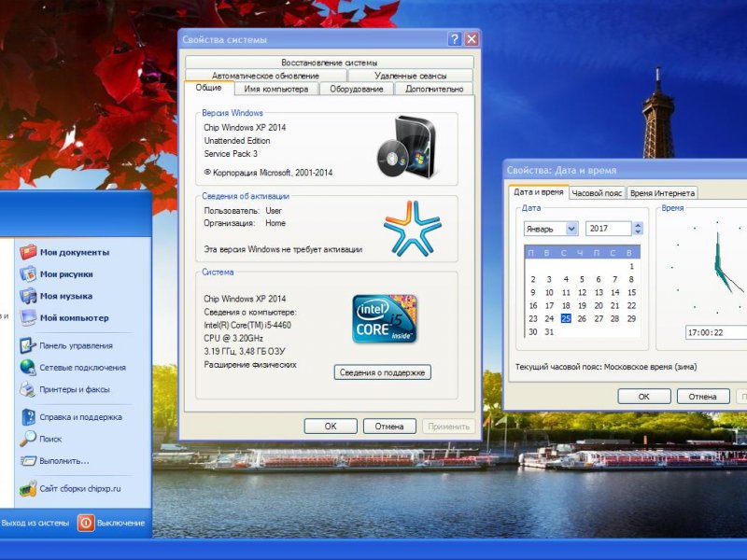The height and width of the screenshot is (560, 747).
Task: Choose day 27 in the calendar
Action: 599,318
